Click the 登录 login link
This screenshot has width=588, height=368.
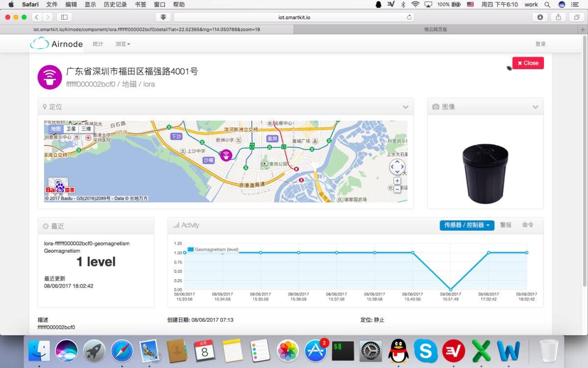[540, 44]
